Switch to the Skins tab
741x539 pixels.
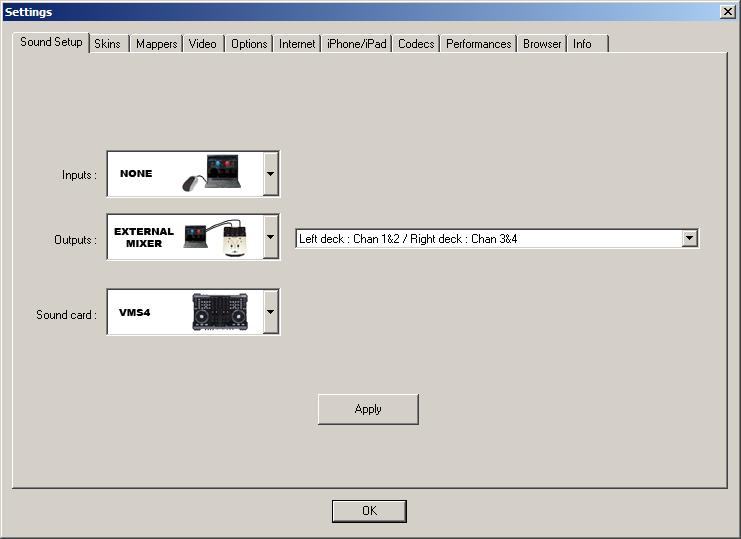107,44
